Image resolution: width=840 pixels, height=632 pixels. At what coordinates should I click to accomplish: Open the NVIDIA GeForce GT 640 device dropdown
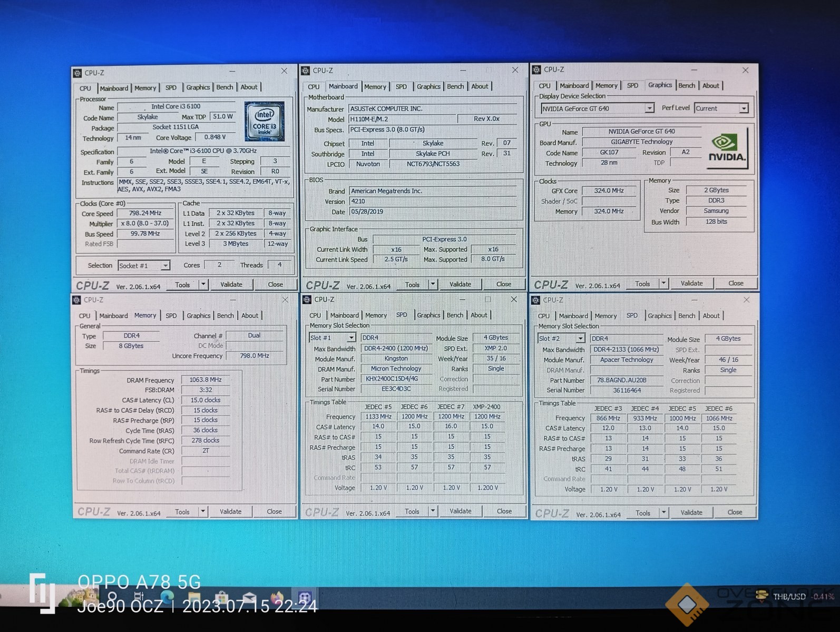tap(649, 108)
